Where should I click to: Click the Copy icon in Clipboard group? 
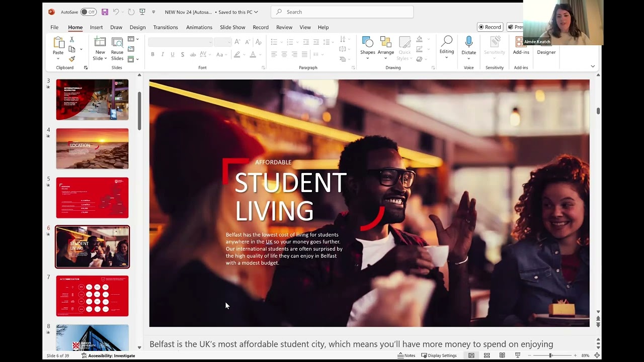pyautogui.click(x=72, y=49)
